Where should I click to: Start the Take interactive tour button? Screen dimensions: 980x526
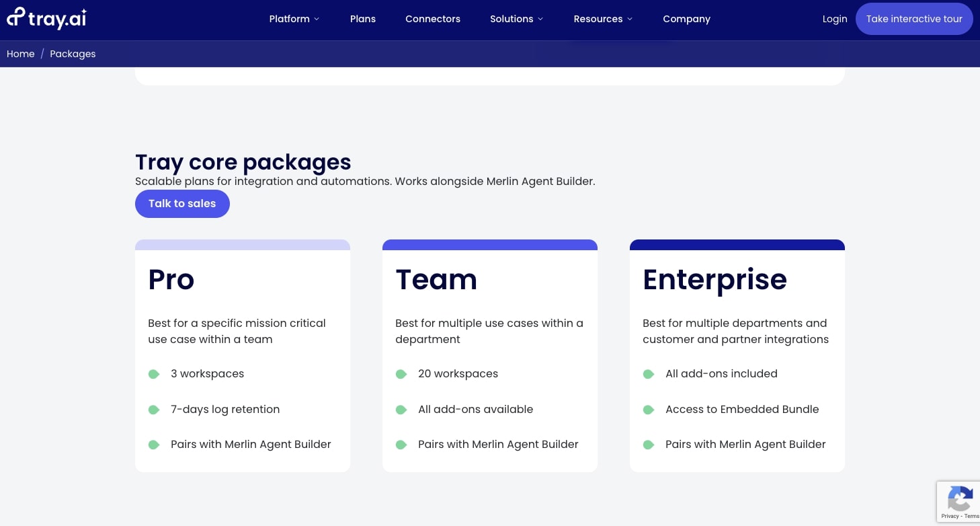914,19
